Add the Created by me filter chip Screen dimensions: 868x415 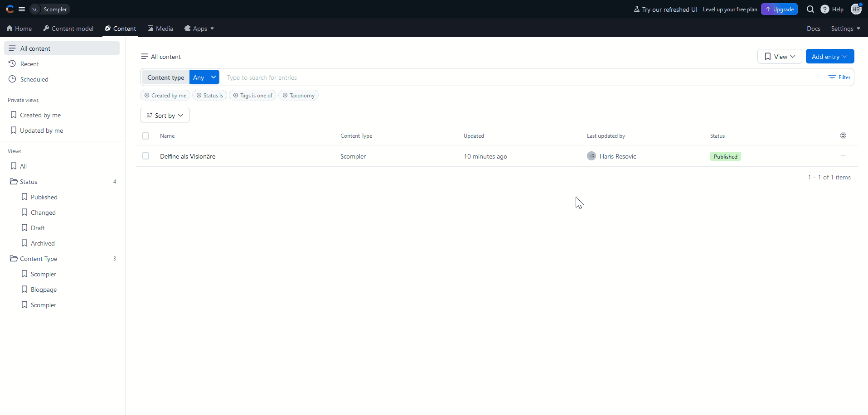[165, 96]
